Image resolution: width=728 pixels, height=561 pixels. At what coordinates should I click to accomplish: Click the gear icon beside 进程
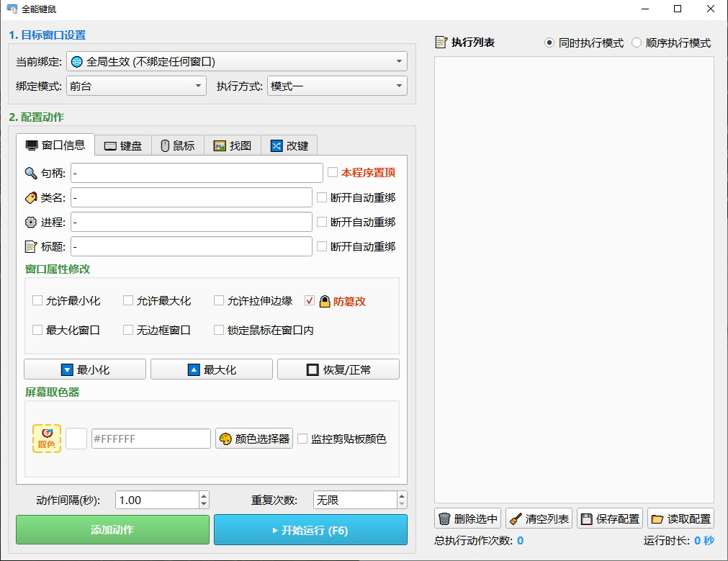click(31, 223)
